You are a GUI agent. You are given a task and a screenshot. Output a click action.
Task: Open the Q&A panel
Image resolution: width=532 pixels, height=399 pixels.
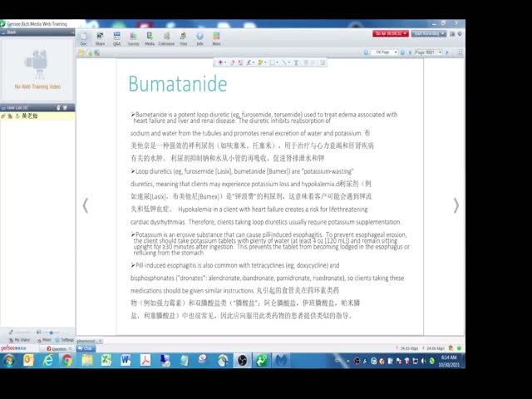(x=116, y=39)
